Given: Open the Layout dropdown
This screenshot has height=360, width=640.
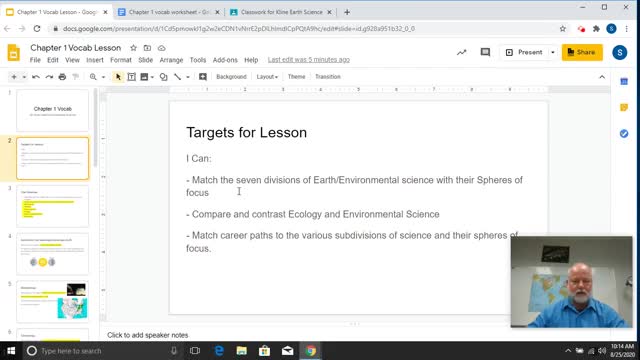Looking at the screenshot, I should pyautogui.click(x=267, y=77).
